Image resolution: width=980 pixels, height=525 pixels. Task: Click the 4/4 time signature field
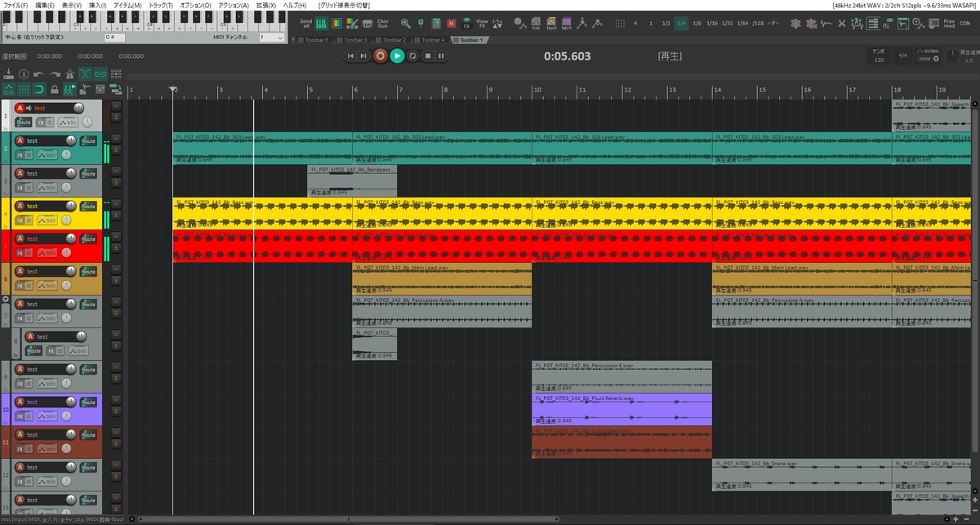pyautogui.click(x=902, y=56)
